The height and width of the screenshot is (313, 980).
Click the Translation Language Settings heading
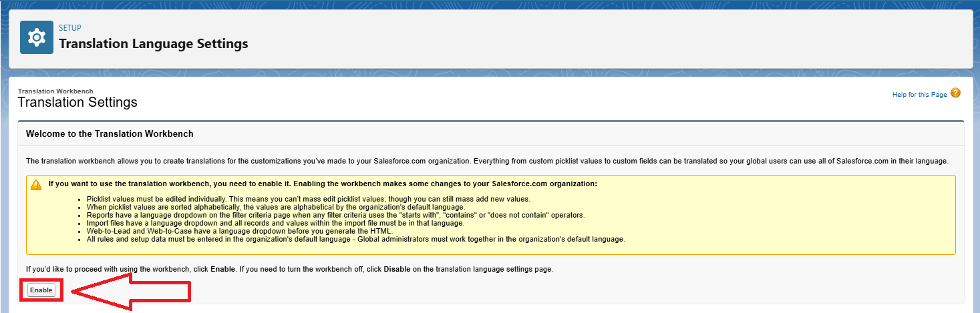click(154, 44)
